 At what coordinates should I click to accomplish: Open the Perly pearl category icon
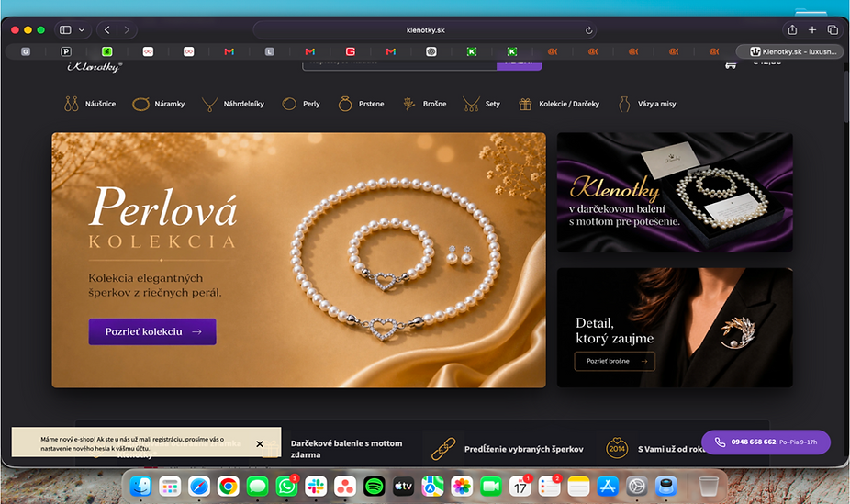pyautogui.click(x=289, y=104)
